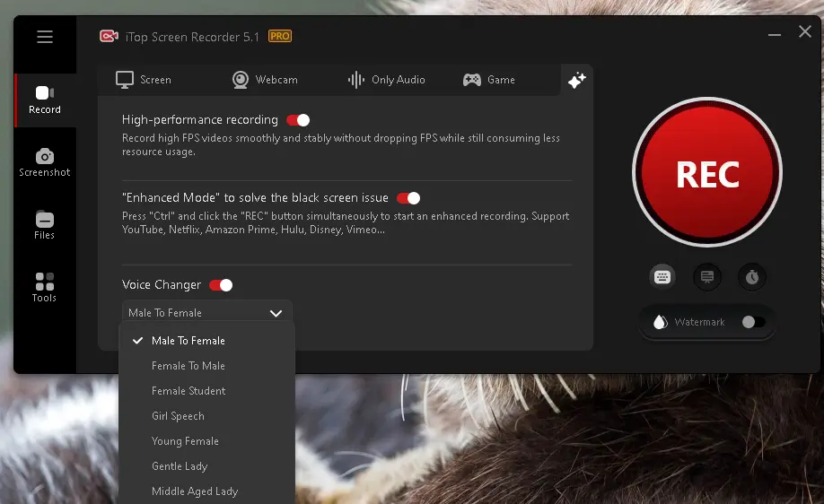Open the Screenshot section in sidebar
The height and width of the screenshot is (504, 824).
(45, 162)
